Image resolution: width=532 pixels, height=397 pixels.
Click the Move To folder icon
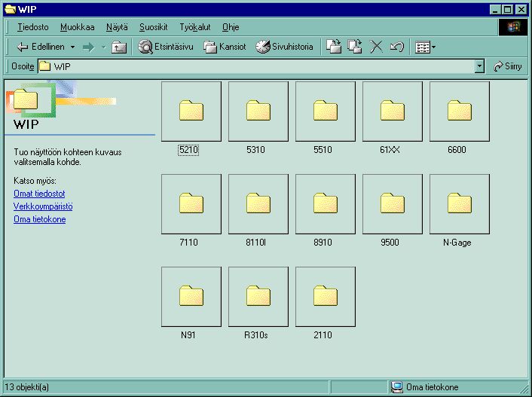(334, 47)
